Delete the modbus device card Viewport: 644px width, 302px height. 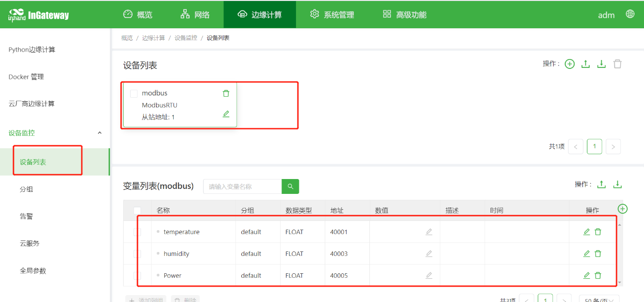coord(226,93)
